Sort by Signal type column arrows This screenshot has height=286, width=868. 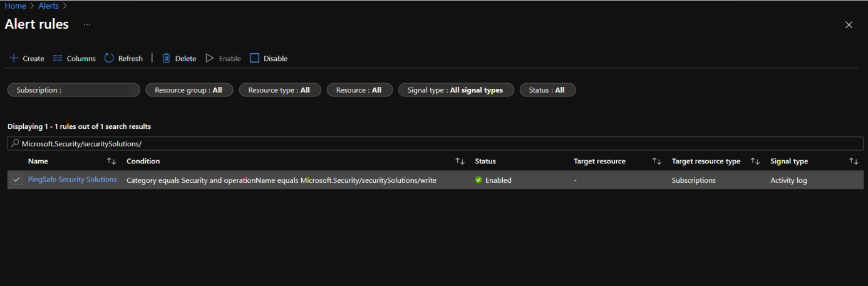pyautogui.click(x=853, y=161)
